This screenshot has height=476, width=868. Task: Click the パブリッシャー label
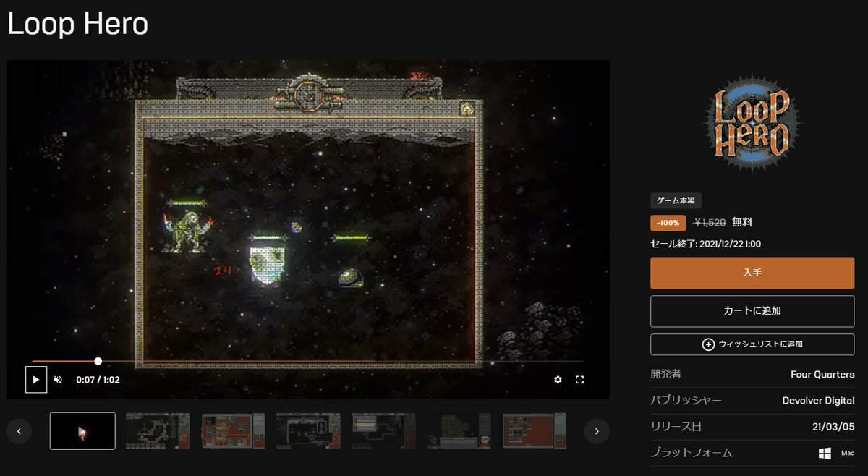click(686, 401)
